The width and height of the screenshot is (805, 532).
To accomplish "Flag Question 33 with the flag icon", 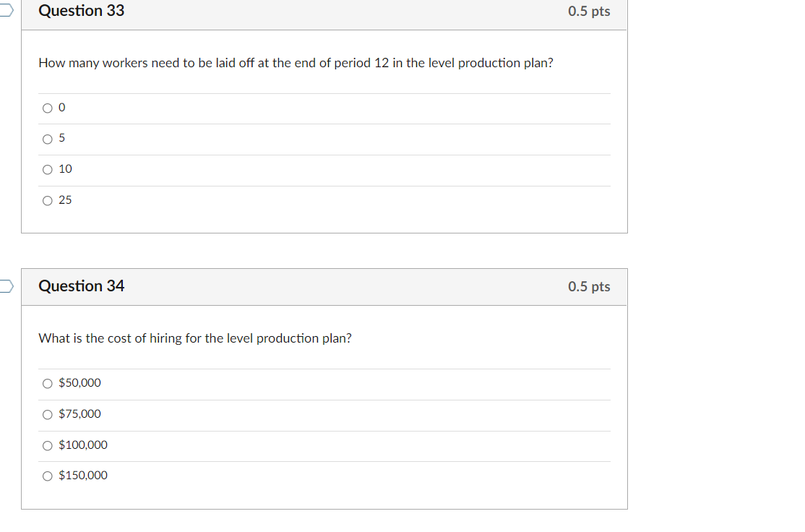I will click(x=5, y=11).
